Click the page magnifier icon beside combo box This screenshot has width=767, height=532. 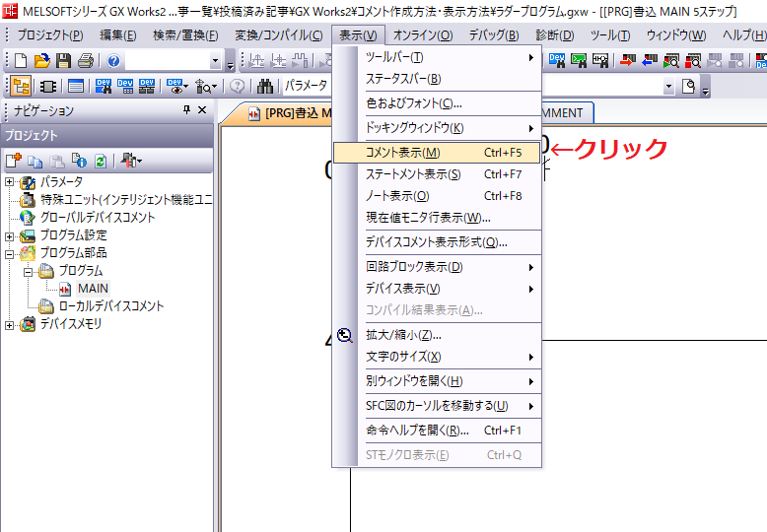coord(688,87)
